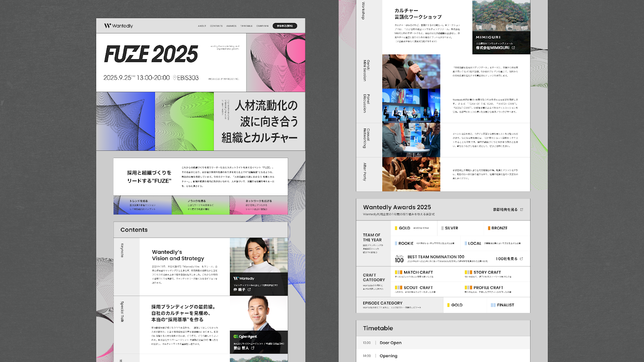Image resolution: width=644 pixels, height=362 pixels.
Task: Select the LOCAL award cell
Action: click(x=495, y=243)
